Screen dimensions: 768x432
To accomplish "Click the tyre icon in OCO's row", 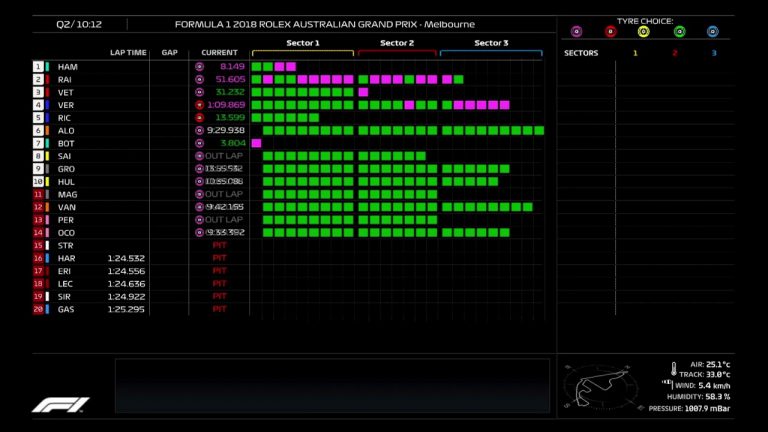I will click(x=199, y=232).
